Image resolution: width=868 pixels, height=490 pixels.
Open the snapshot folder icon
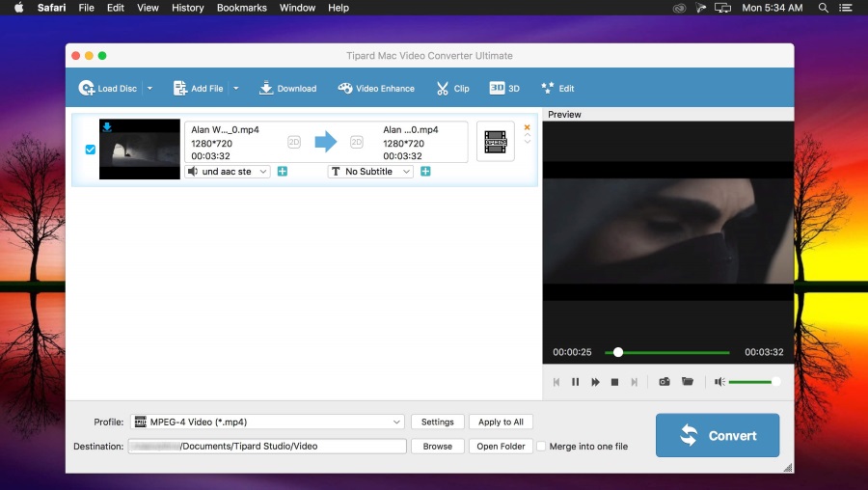pyautogui.click(x=688, y=381)
